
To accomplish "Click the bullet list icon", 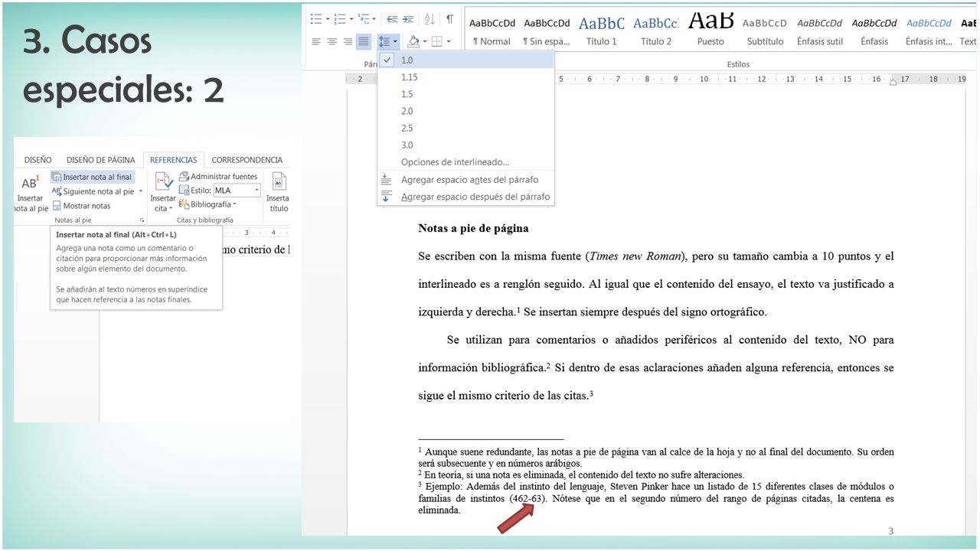I will 315,19.
